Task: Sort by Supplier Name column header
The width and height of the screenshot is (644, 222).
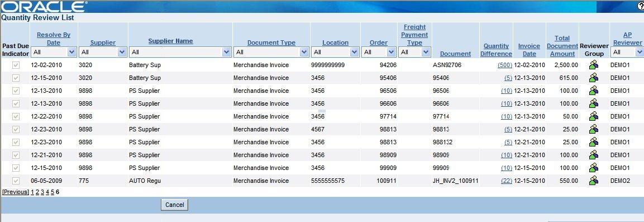Action: click(170, 41)
